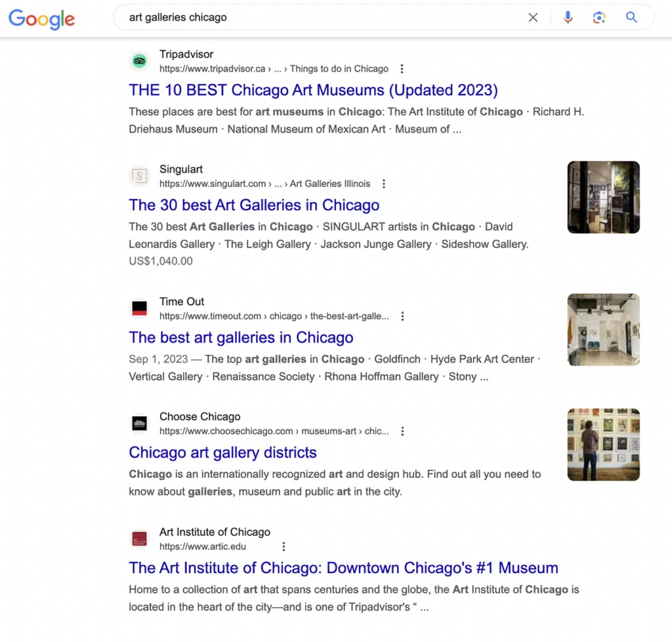
Task: Click the Choose Chicago favicon
Action: [x=139, y=423]
